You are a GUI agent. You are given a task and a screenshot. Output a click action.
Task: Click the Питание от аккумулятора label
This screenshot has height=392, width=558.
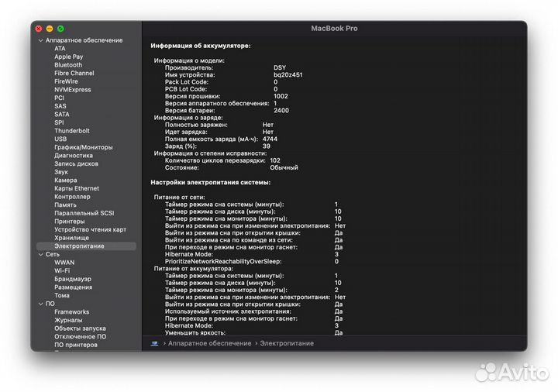click(194, 269)
